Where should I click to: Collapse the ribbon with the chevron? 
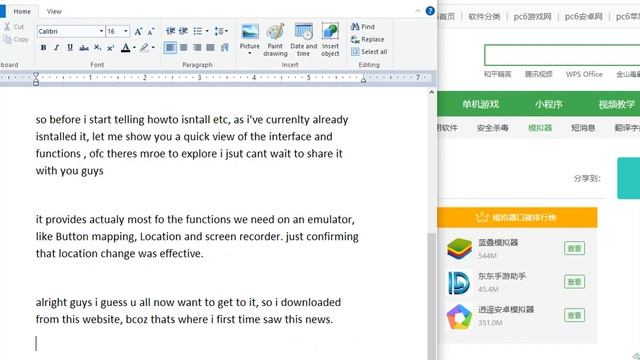[418, 11]
